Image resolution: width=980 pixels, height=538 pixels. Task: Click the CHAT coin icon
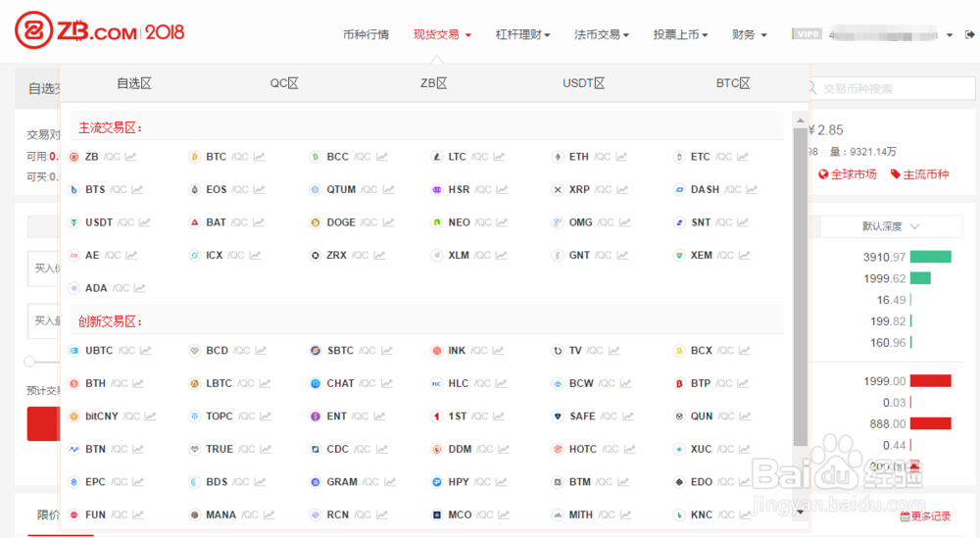point(316,384)
